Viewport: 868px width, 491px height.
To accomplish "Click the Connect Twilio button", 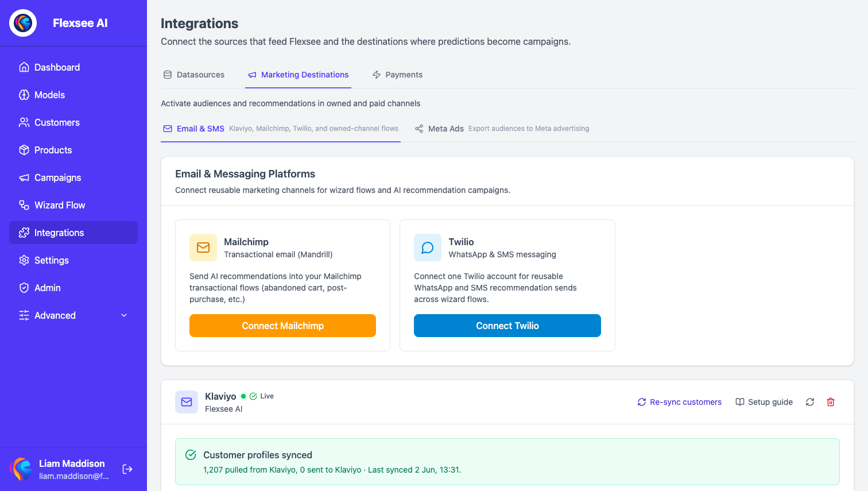I will click(507, 326).
